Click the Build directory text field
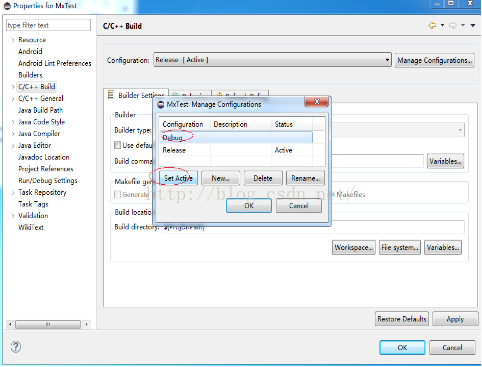 (313, 227)
